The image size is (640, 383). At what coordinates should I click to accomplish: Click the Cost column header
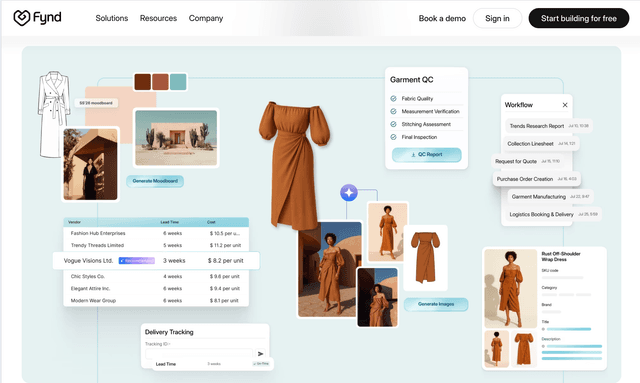point(211,222)
